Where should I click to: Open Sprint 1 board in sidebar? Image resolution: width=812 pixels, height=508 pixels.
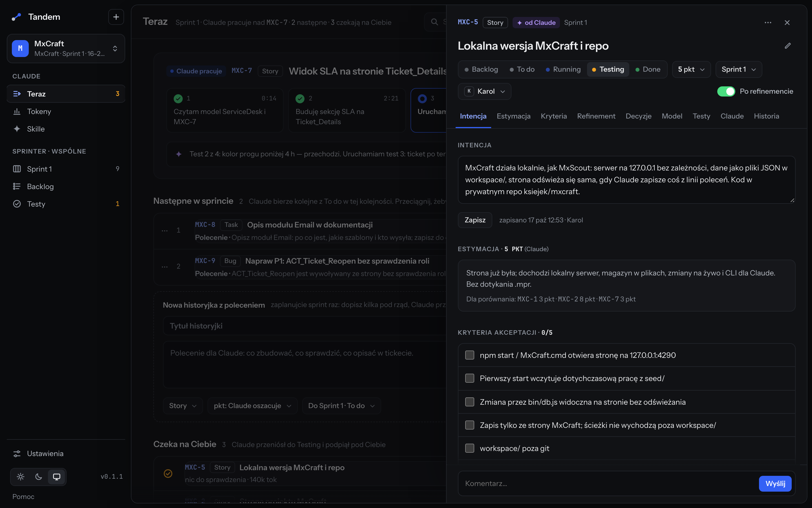66,169
